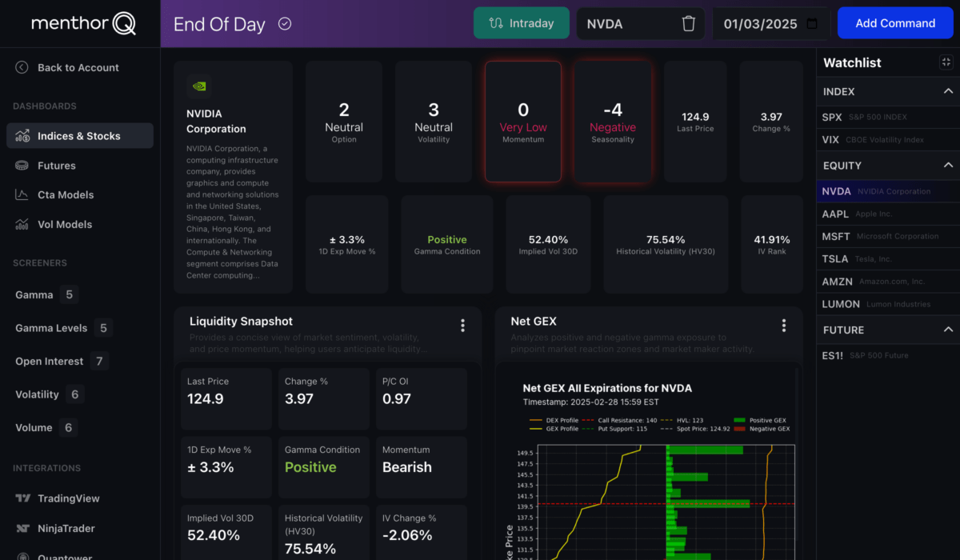Select VIX in the watchlist

888,139
